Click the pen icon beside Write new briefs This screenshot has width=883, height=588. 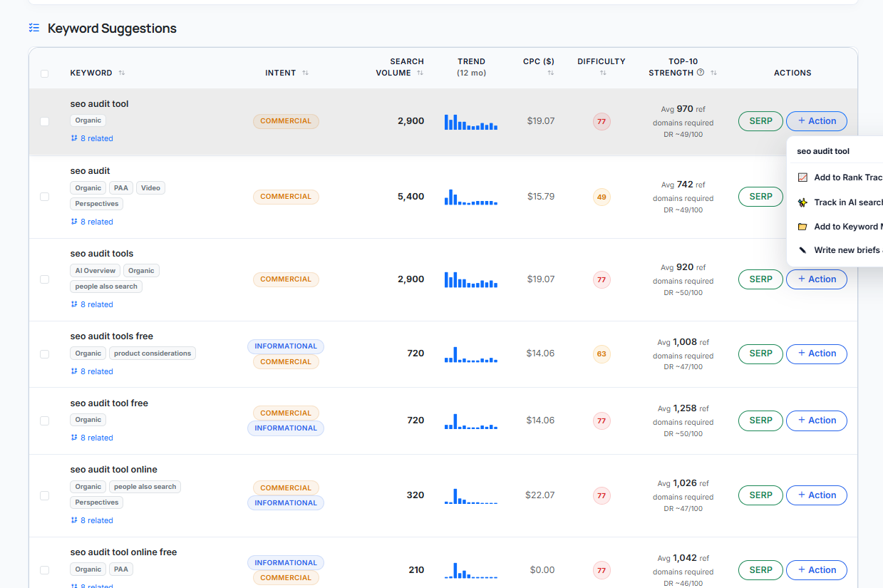[802, 250]
